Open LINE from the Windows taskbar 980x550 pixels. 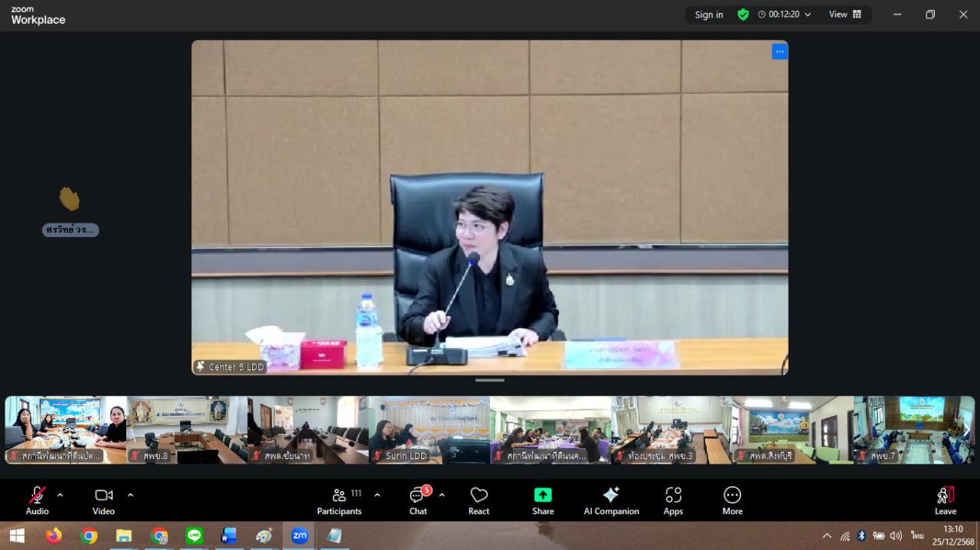194,536
